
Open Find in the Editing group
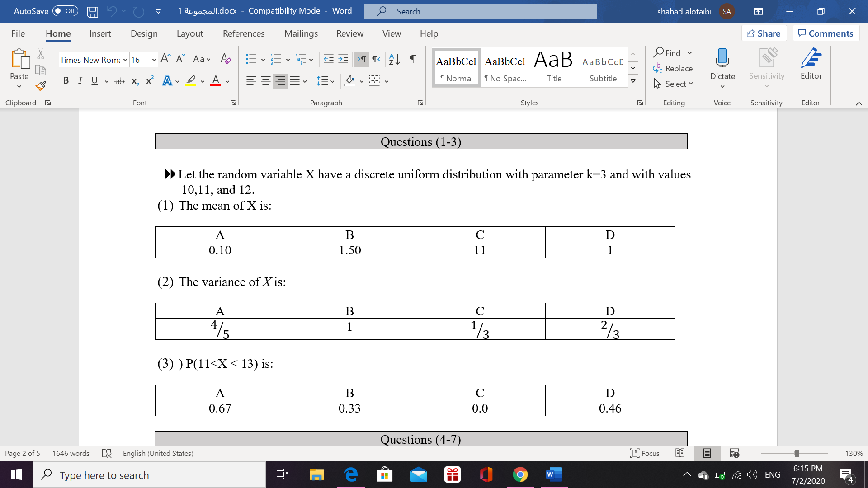click(x=670, y=52)
